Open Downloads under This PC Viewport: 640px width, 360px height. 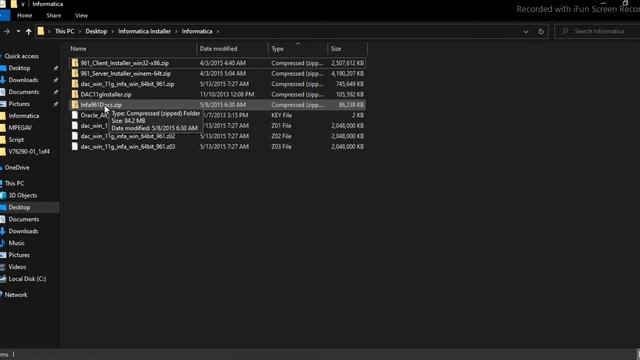[23, 231]
